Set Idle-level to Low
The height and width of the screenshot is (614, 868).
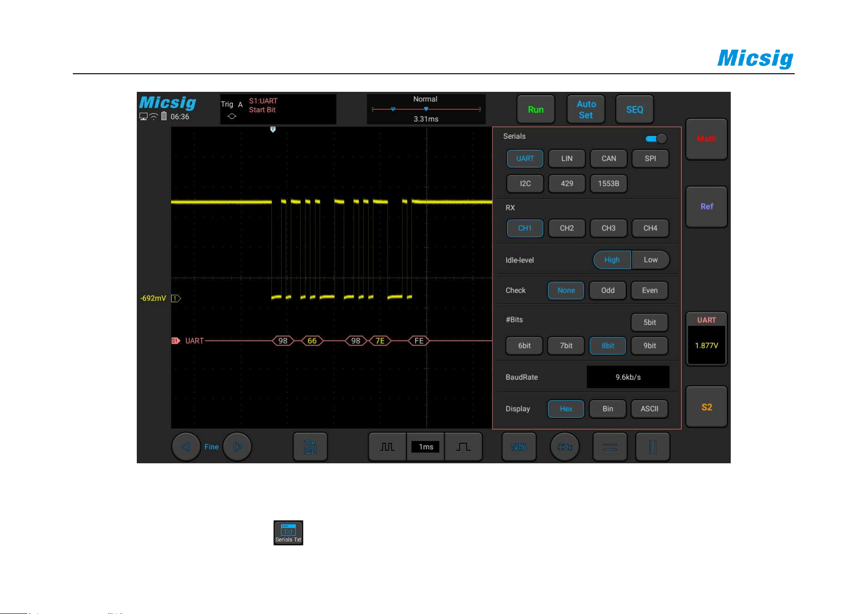coord(651,260)
